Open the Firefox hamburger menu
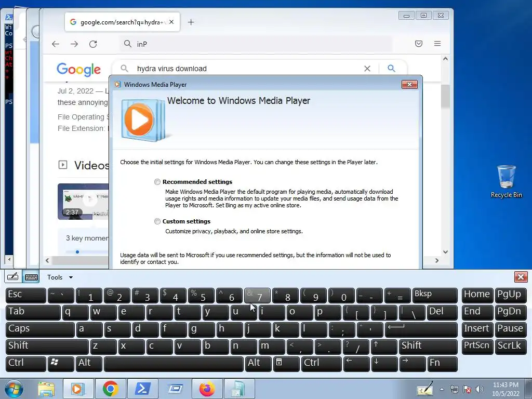The width and height of the screenshot is (532, 399). [x=437, y=44]
